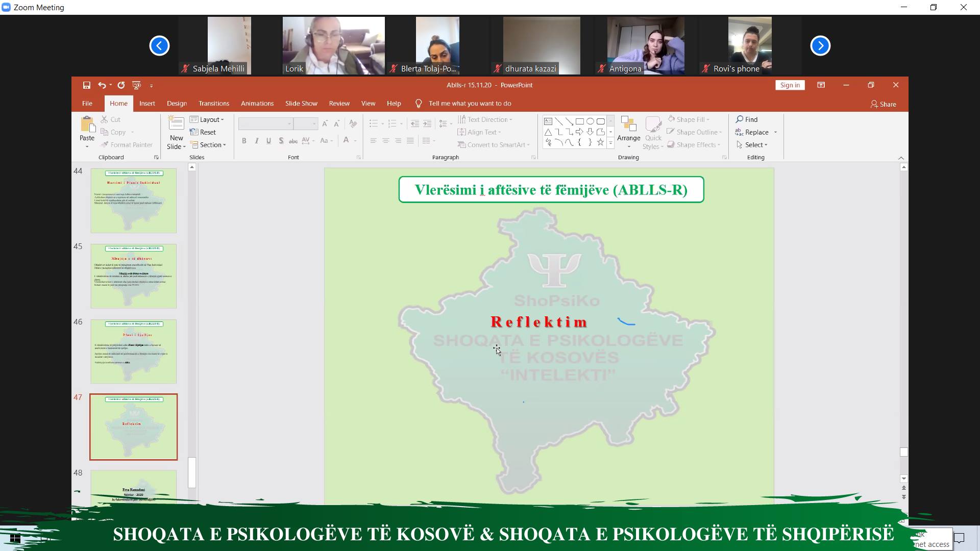Select slide 46 thumbnail
This screenshot has width=980, height=551.
click(x=133, y=352)
